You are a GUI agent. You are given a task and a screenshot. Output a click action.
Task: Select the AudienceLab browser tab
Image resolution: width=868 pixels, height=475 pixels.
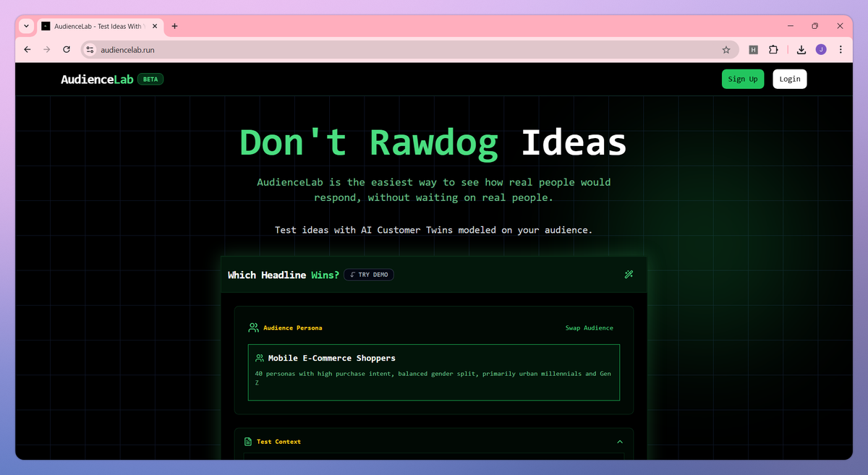(100, 26)
